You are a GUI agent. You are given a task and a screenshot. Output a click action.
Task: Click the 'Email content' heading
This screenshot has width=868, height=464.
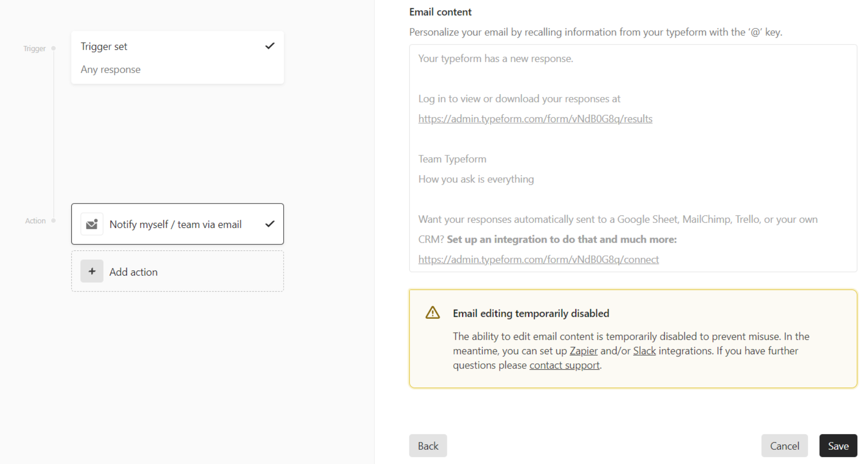coord(440,12)
